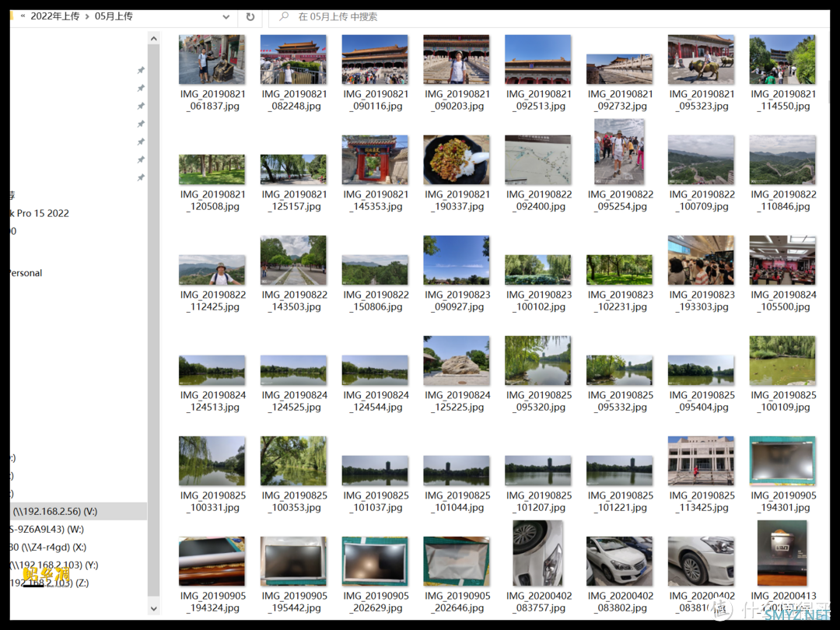Select the 2022年上传 breadcrumb
Viewport: 840px width, 630px height.
pos(54,16)
